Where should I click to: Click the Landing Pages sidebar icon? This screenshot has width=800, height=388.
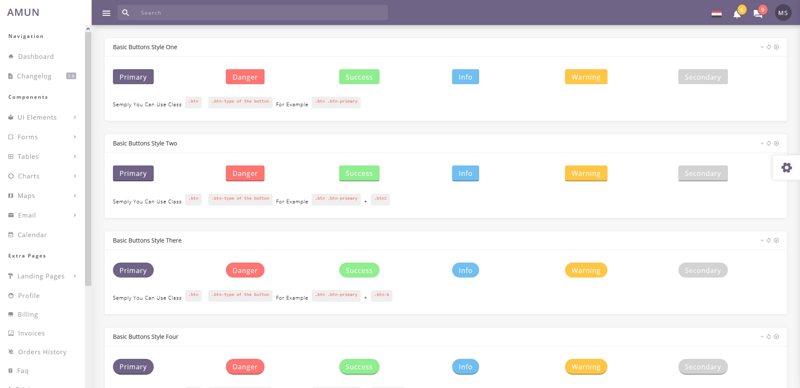[11, 276]
